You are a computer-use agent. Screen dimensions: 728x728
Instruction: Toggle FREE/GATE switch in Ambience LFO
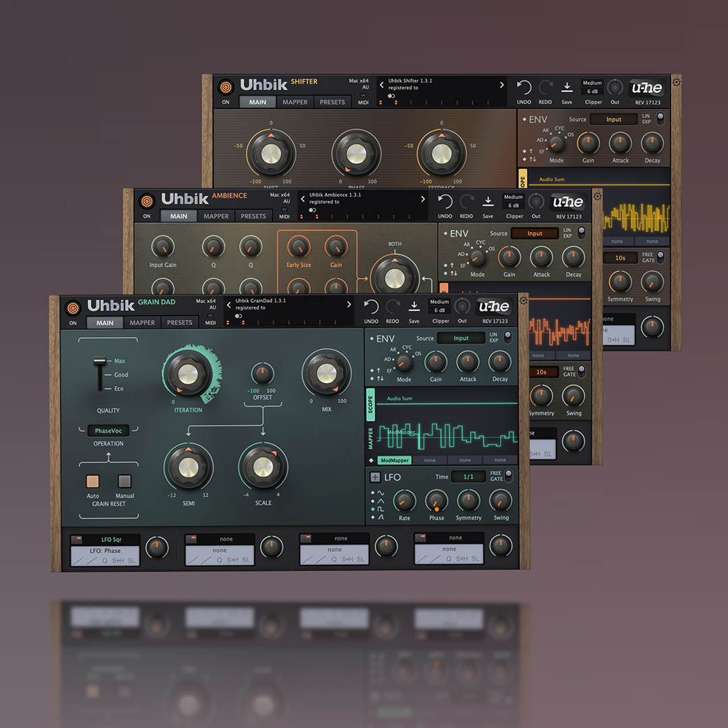point(581,371)
